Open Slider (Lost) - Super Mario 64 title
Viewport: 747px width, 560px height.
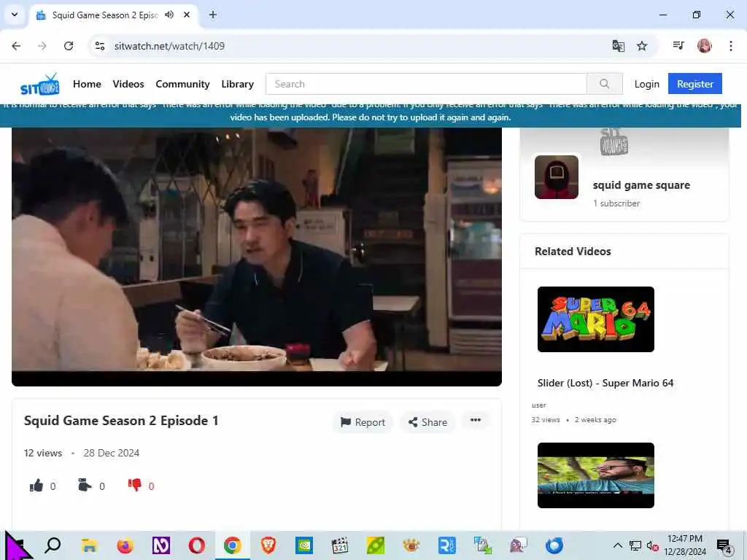point(605,383)
